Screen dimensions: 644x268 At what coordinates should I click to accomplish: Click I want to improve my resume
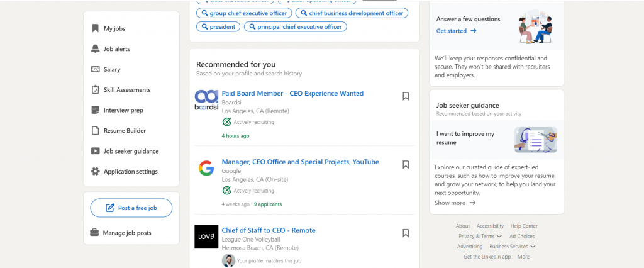click(x=465, y=138)
